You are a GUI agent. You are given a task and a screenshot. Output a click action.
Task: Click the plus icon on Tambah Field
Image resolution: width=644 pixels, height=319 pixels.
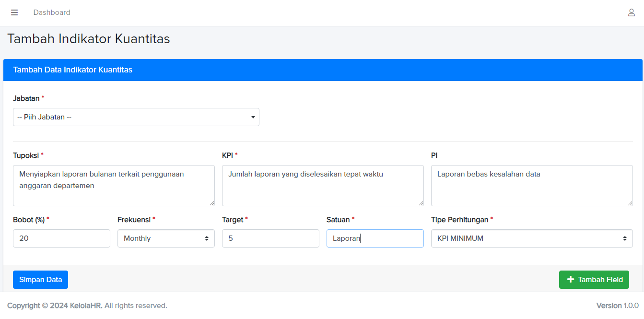tap(570, 280)
